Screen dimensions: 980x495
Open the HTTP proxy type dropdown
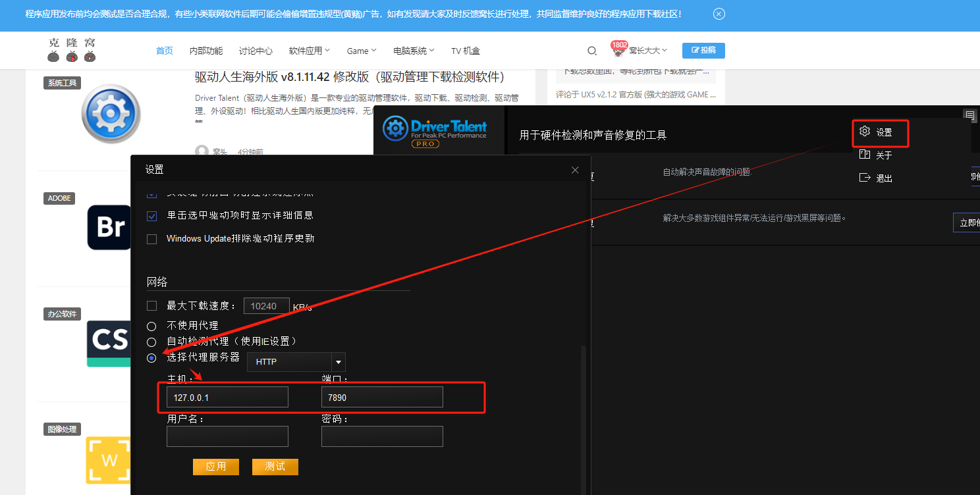(296, 362)
